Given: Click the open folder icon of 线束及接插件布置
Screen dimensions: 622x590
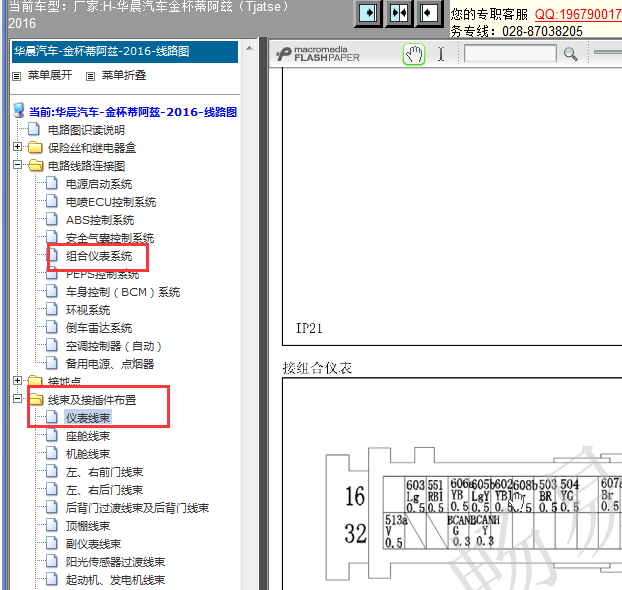Looking at the screenshot, I should coord(35,399).
